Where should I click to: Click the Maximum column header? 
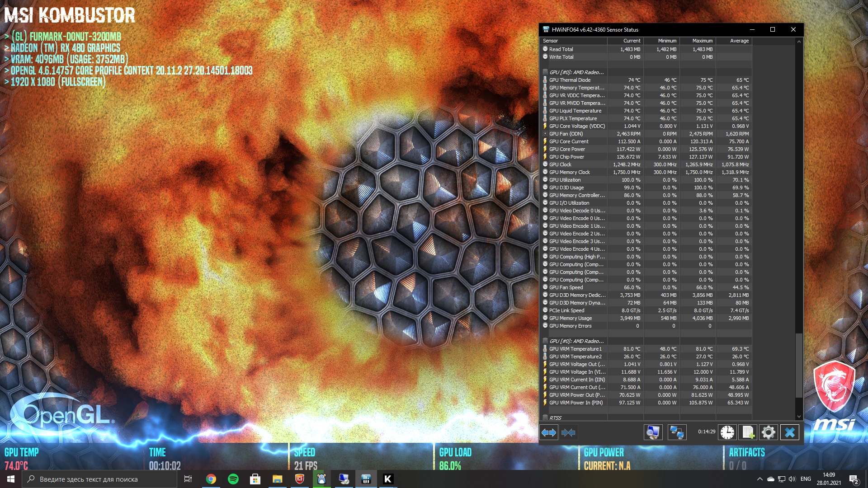coord(702,41)
